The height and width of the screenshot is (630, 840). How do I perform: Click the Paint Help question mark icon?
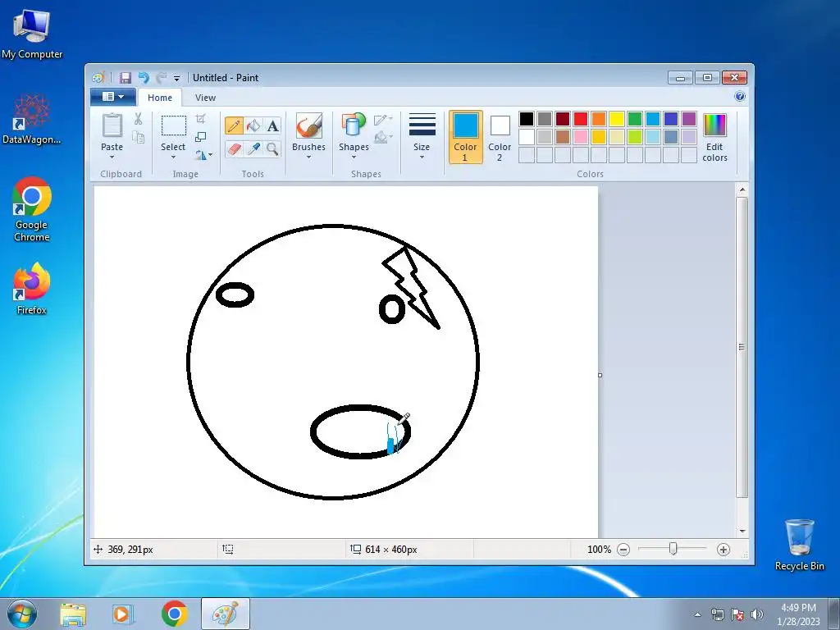740,97
